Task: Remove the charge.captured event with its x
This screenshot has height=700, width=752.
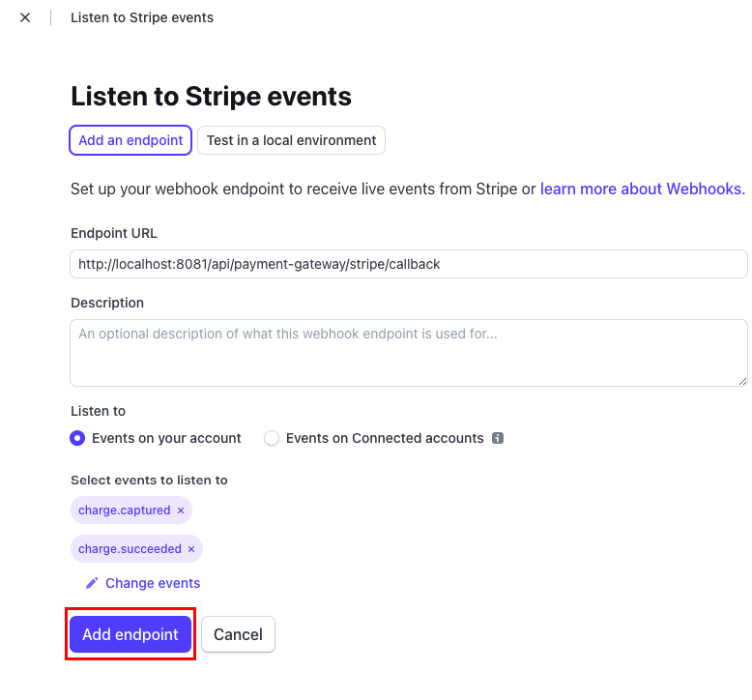Action: click(181, 510)
